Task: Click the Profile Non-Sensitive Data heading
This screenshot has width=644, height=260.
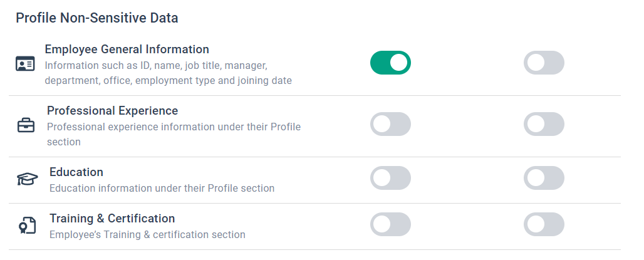Action: click(x=97, y=18)
